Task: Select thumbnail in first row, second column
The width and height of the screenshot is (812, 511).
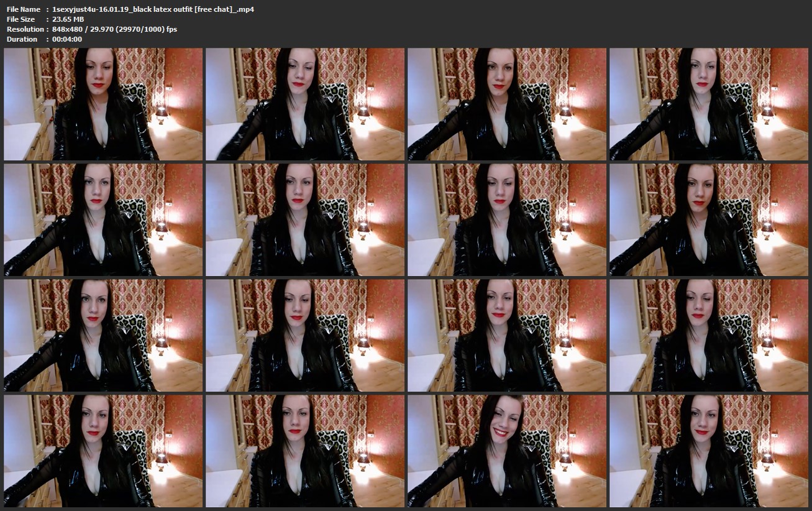Action: (x=305, y=104)
